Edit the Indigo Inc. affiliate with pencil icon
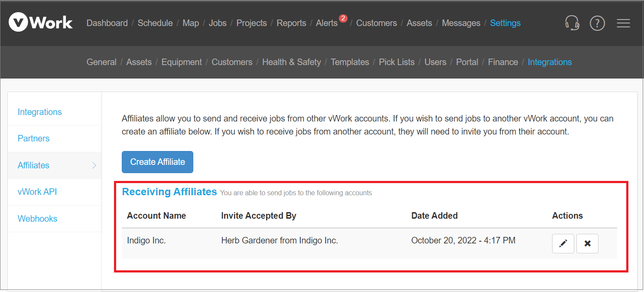644x292 pixels. click(x=563, y=243)
